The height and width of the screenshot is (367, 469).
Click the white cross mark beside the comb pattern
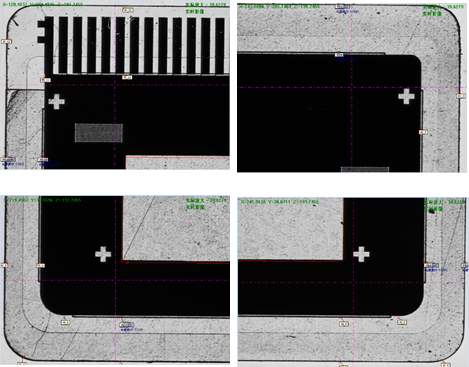click(57, 101)
